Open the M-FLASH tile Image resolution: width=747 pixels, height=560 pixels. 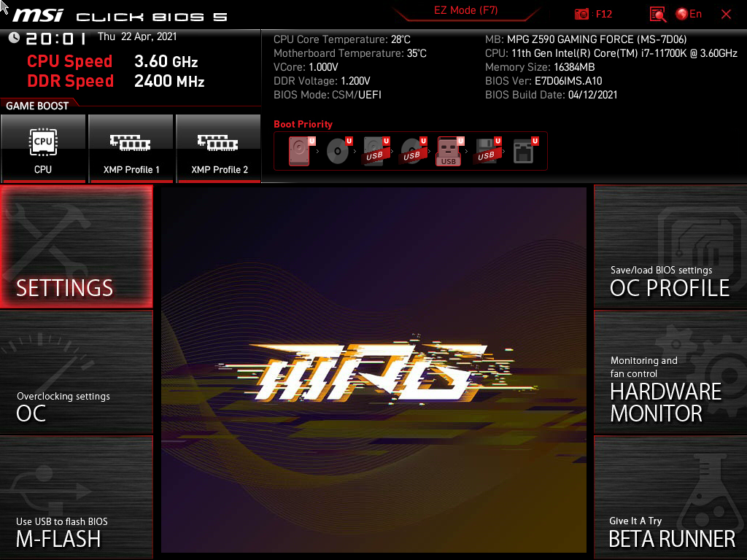click(76, 497)
